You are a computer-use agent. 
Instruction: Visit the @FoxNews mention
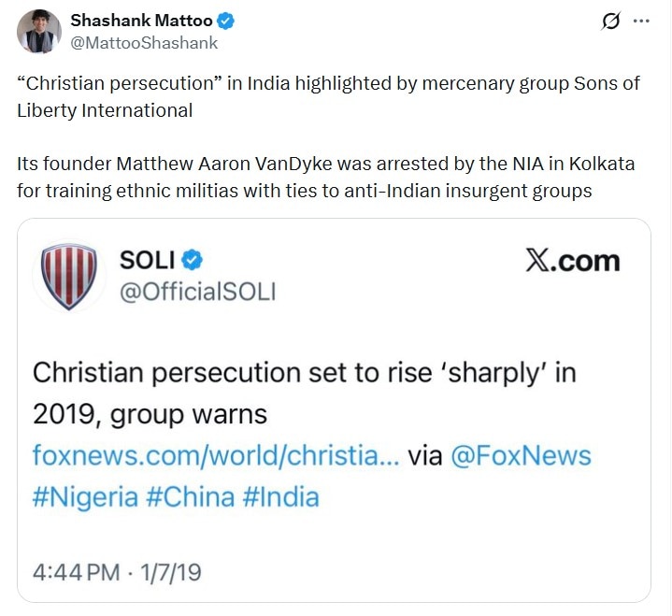pyautogui.click(x=522, y=455)
